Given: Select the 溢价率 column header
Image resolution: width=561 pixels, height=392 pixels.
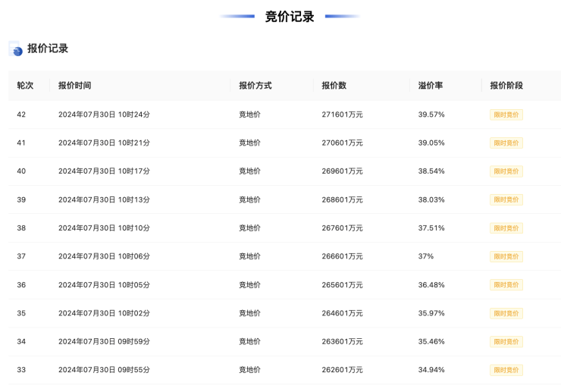Looking at the screenshot, I should (x=430, y=86).
